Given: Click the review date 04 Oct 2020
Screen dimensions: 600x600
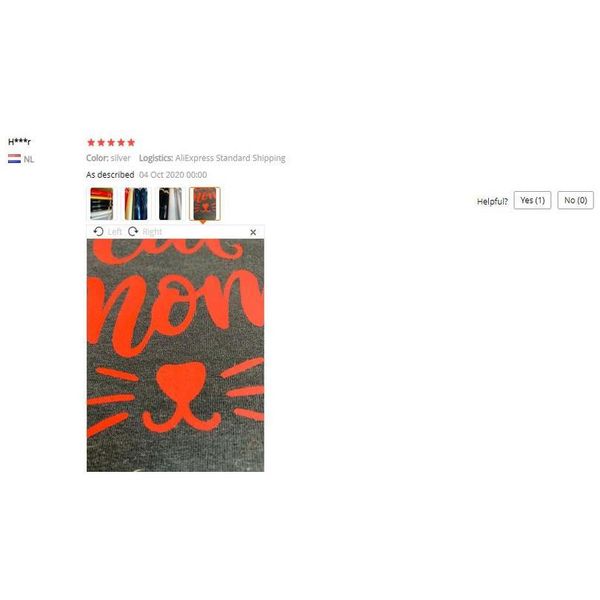Looking at the screenshot, I should point(173,175).
